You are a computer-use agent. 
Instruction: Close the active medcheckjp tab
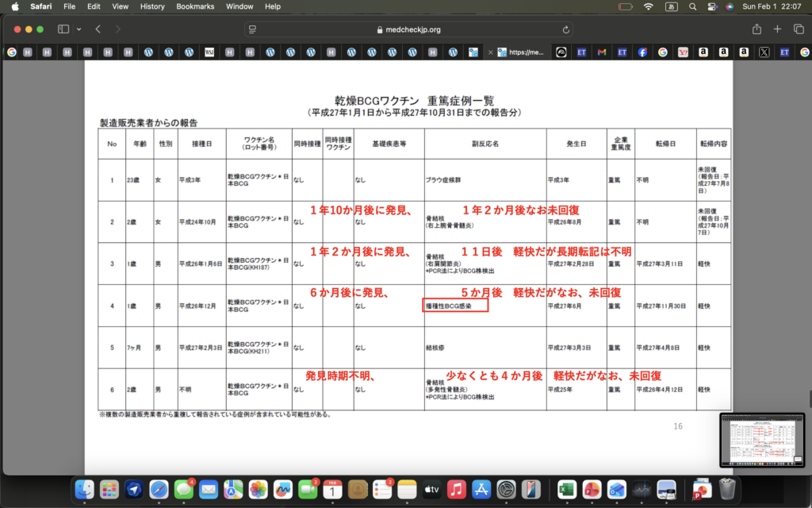491,52
